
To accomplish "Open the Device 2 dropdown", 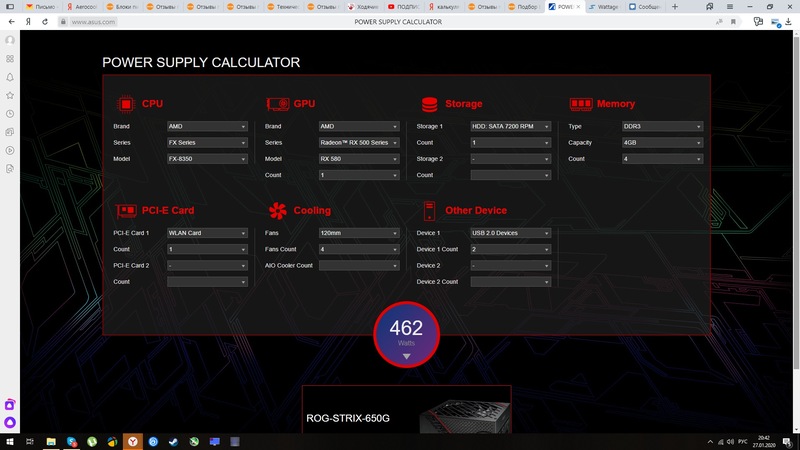I will coord(511,265).
